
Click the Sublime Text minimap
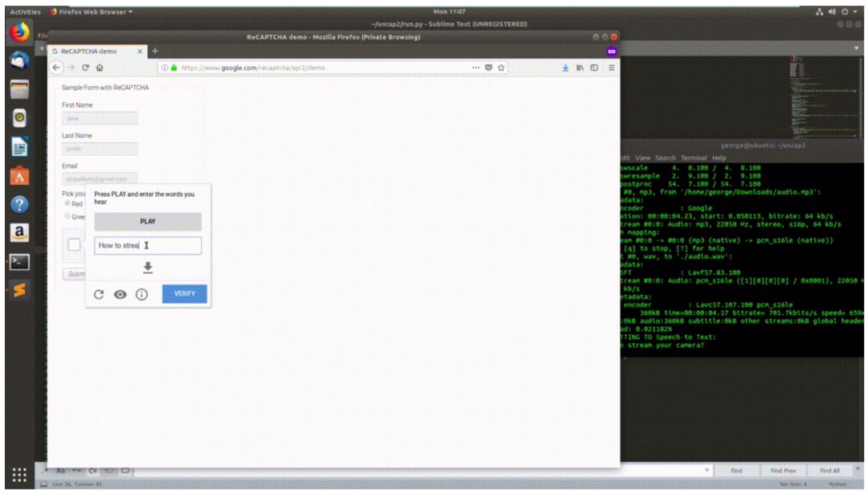[x=824, y=96]
